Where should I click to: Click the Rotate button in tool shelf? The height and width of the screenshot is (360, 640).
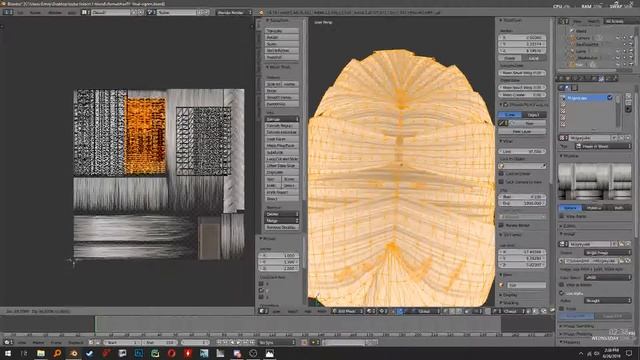(x=282, y=37)
